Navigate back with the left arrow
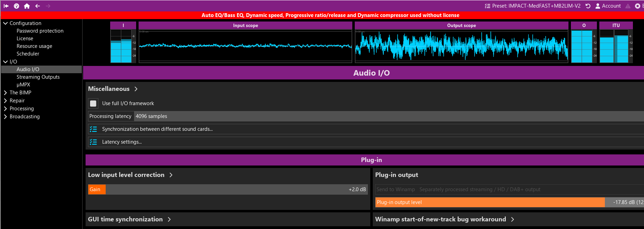This screenshot has height=229, width=644. 37,6
